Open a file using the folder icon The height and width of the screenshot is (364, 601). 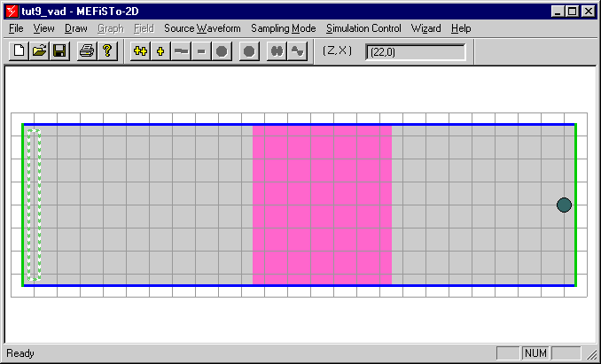coord(39,50)
